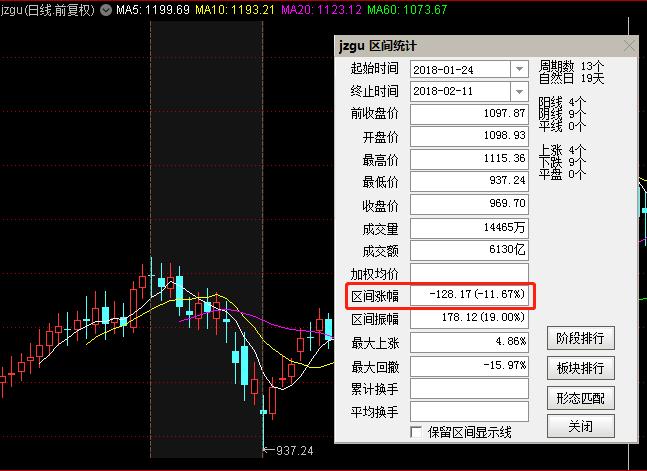The height and width of the screenshot is (471, 647).
Task: Select the 前收盘价 value 1097.87
Action: pos(469,114)
